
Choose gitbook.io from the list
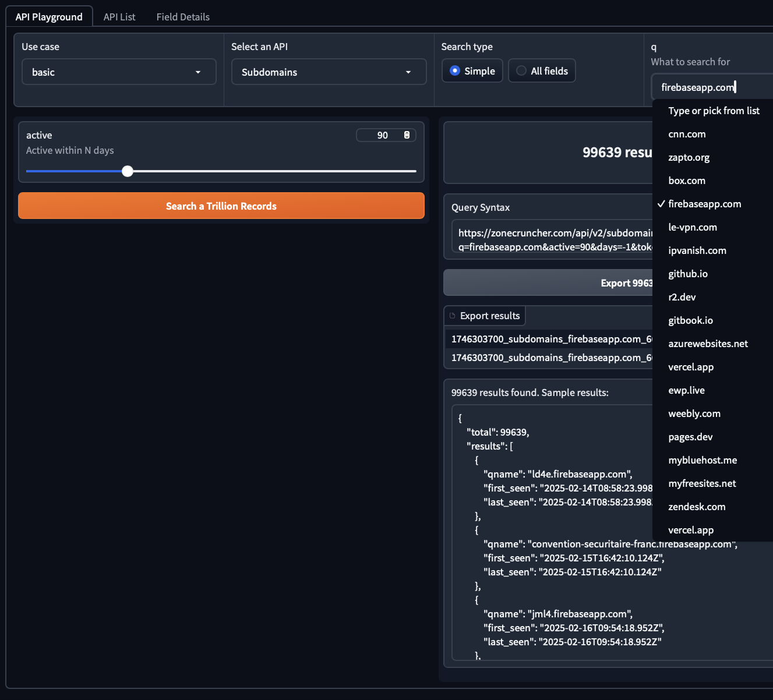(x=712, y=320)
